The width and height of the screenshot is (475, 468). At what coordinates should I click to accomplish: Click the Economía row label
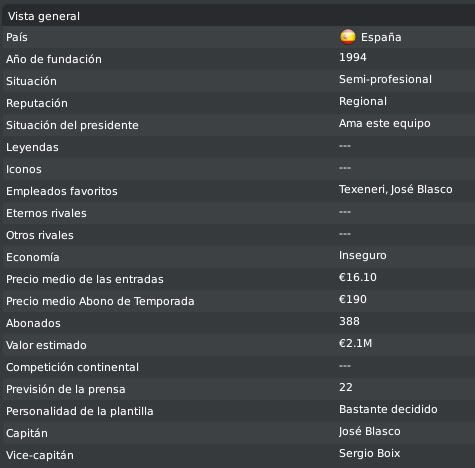tap(33, 257)
